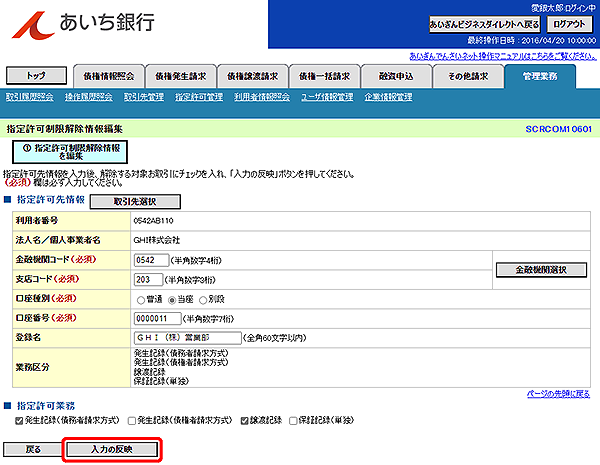This screenshot has height=465, width=600.
Task: Open the 利用者情報照会 submenu link
Action: 262,97
